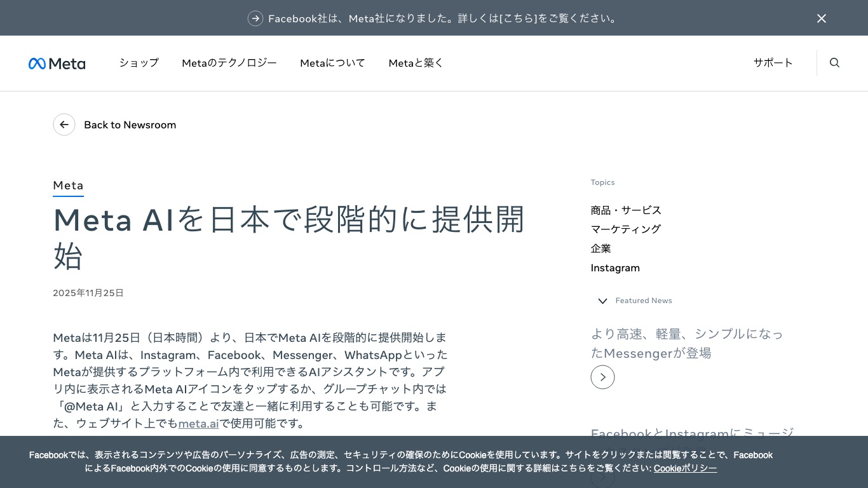This screenshot has width=868, height=488.
Task: Go Back to Newsroom
Action: click(130, 125)
